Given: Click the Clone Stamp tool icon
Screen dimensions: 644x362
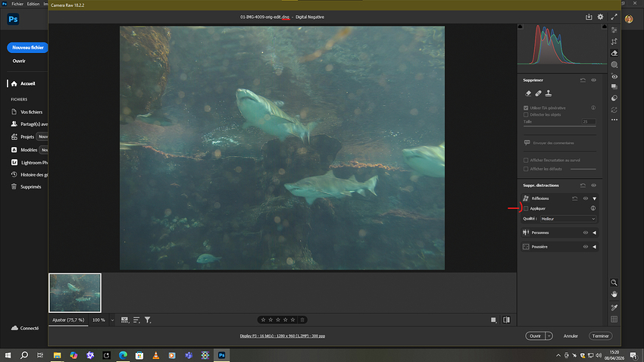Looking at the screenshot, I should click(548, 94).
